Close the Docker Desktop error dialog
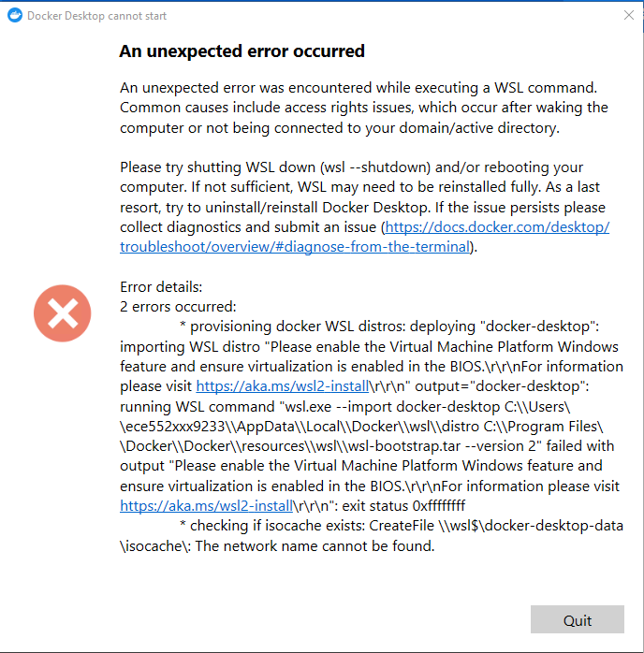This screenshot has height=653, width=644. pyautogui.click(x=629, y=15)
